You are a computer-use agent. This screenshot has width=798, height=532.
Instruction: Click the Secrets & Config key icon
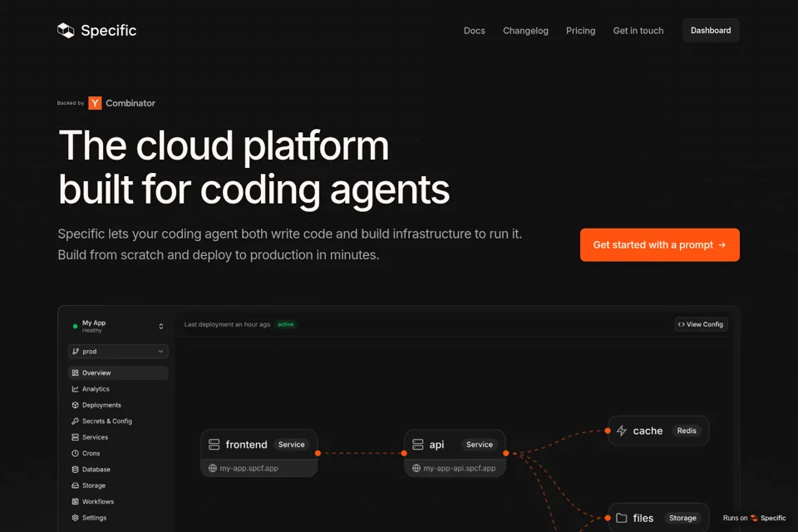76,421
